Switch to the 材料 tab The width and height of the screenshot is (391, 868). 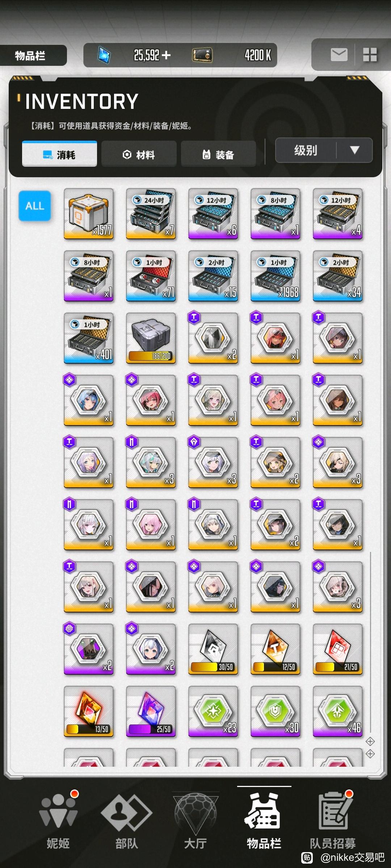pyautogui.click(x=139, y=154)
